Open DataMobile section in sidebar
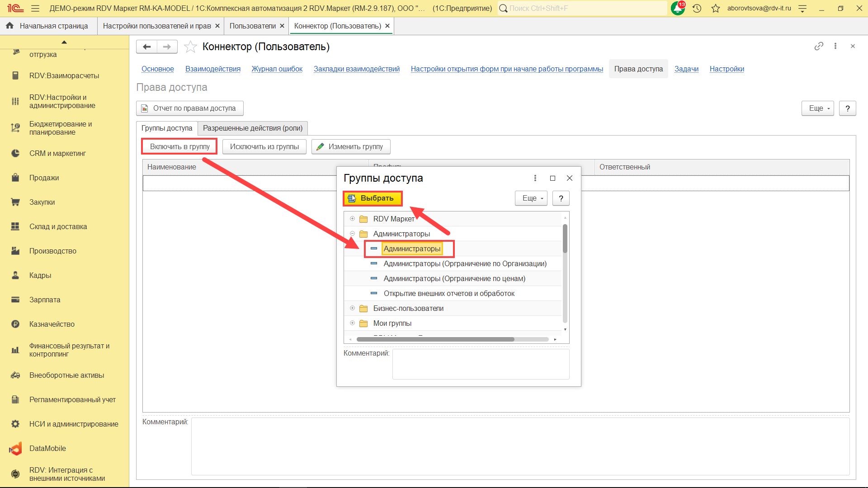This screenshot has height=488, width=868. [47, 448]
